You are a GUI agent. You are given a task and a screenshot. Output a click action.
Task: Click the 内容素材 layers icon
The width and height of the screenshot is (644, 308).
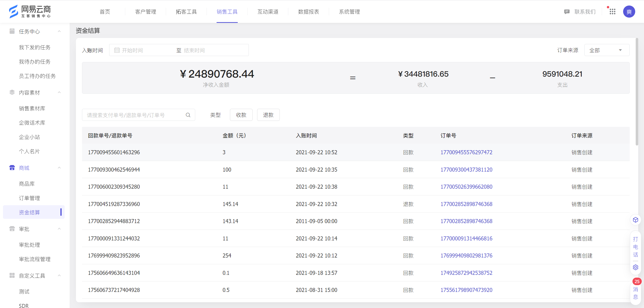coord(12,92)
